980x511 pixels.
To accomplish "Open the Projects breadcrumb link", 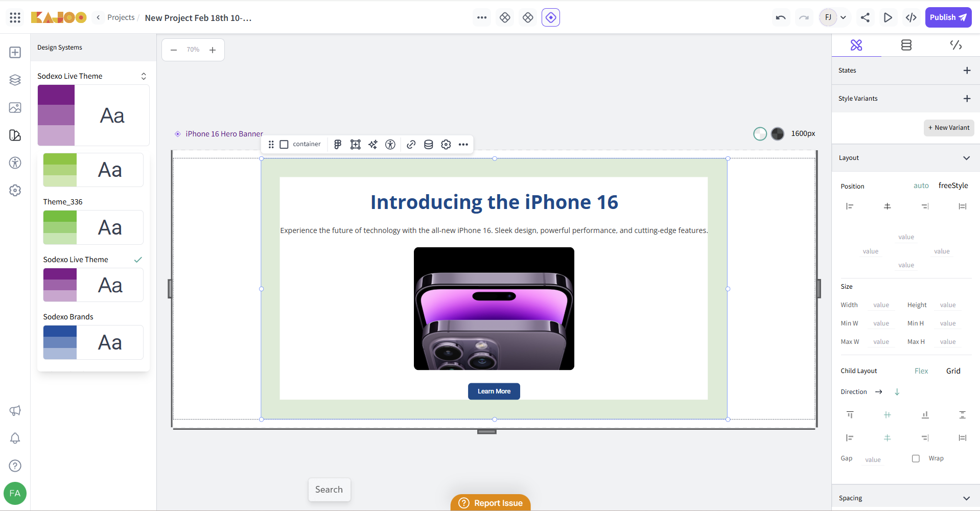I will [x=121, y=17].
